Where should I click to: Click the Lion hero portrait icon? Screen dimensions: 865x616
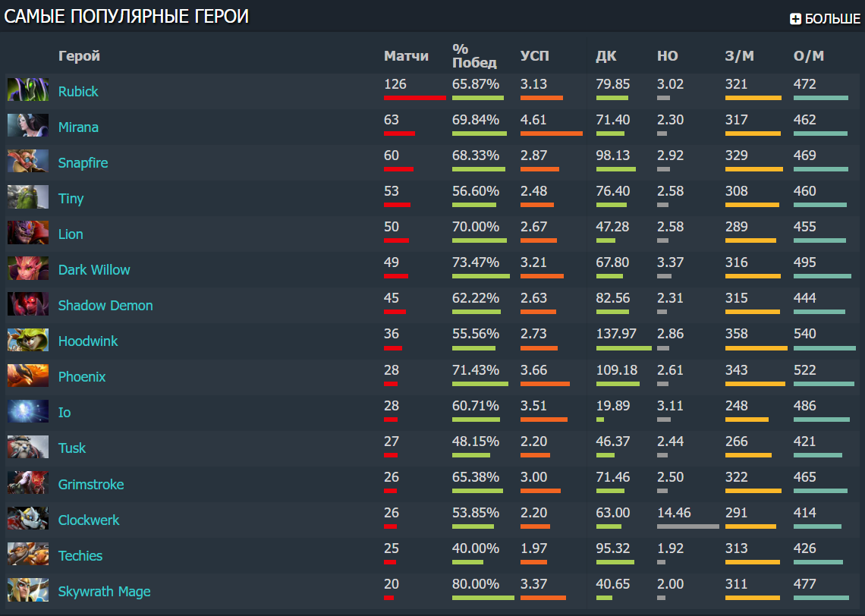click(x=28, y=233)
